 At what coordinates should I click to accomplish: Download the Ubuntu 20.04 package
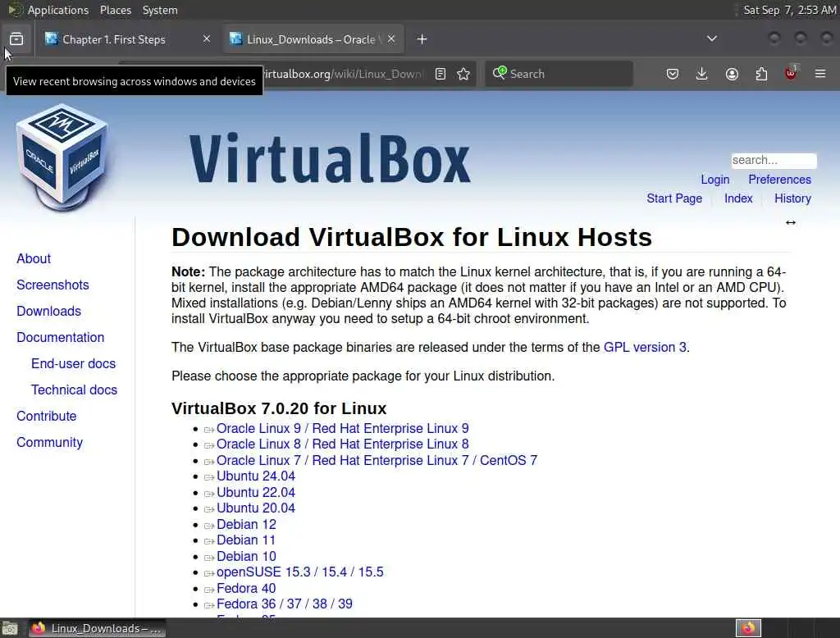point(256,508)
